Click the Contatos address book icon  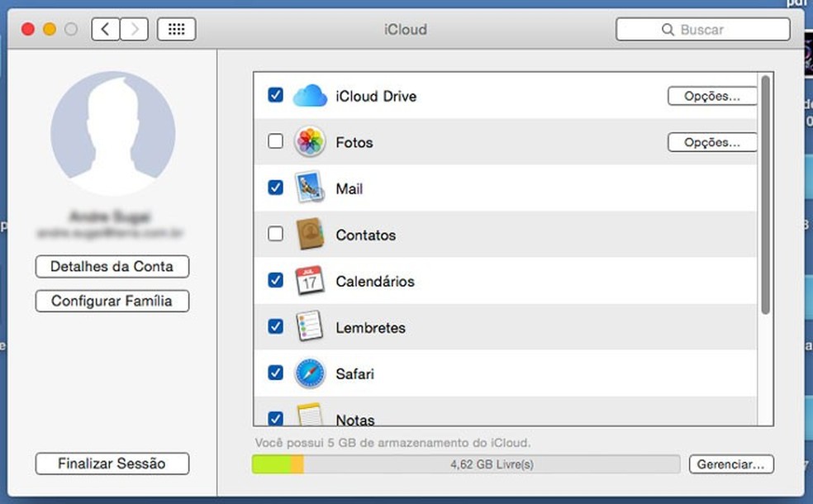pyautogui.click(x=310, y=235)
